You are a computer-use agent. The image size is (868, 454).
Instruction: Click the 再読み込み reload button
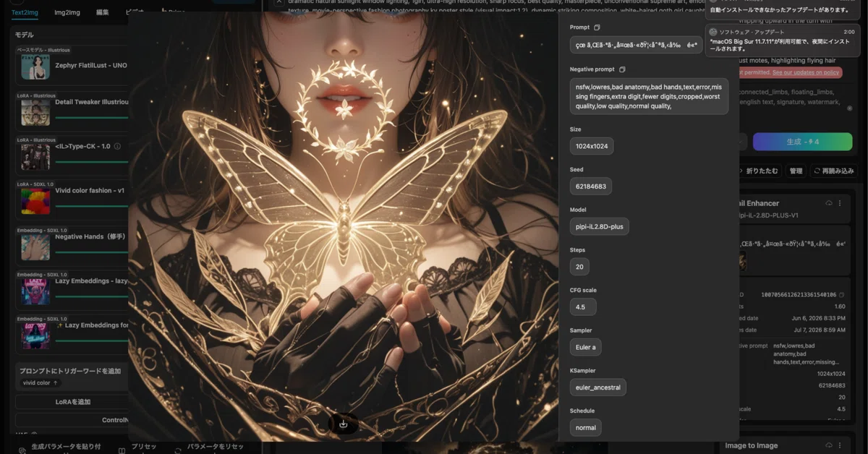[x=833, y=171]
